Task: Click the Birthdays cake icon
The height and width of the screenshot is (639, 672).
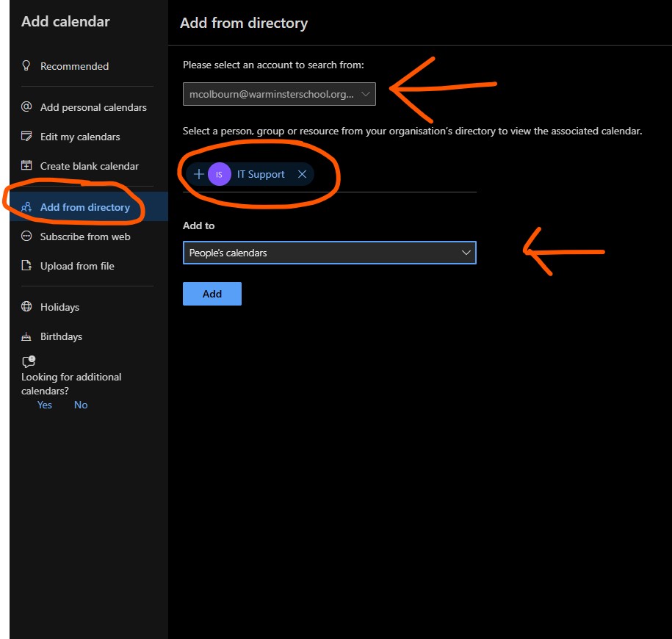Action: pyautogui.click(x=26, y=336)
